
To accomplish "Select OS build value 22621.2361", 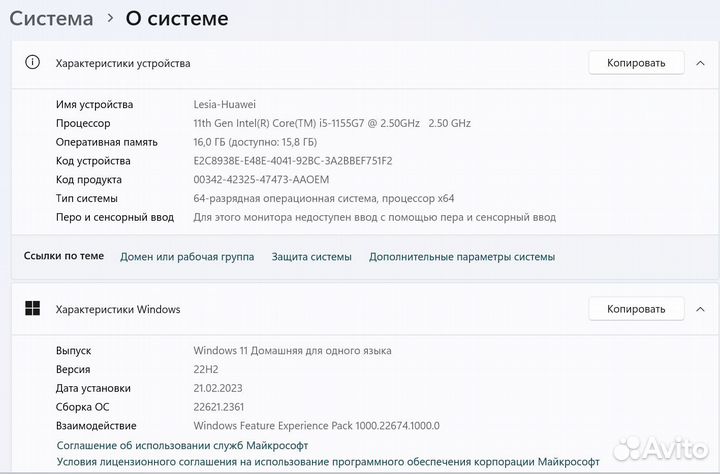I will click(x=219, y=407).
